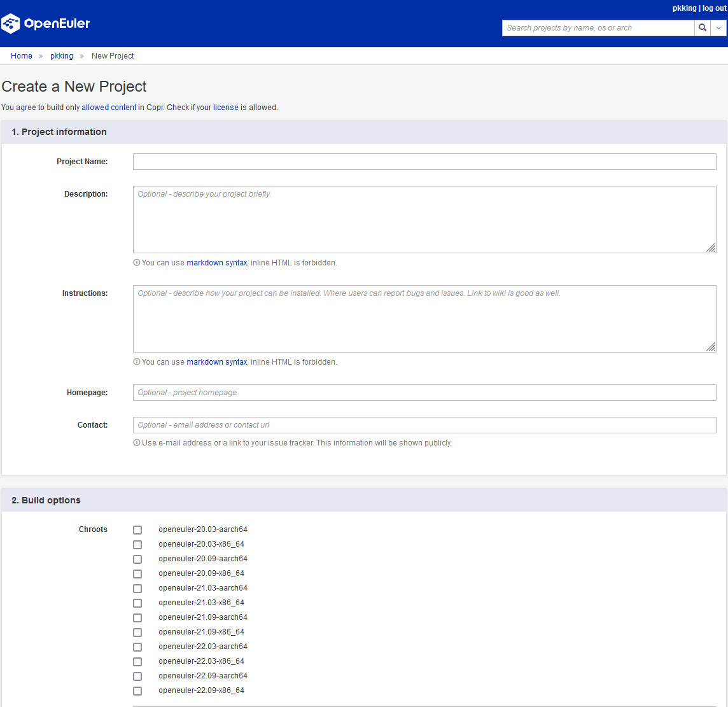This screenshot has height=707, width=728.
Task: Click the Project Name input field
Action: click(x=424, y=162)
